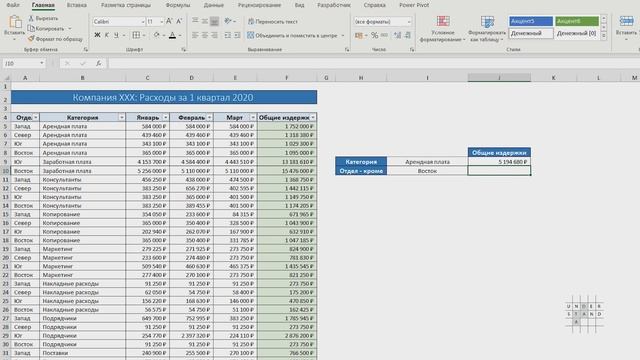Click the text orientation icon
This screenshot has height=360, width=640.
point(228,21)
